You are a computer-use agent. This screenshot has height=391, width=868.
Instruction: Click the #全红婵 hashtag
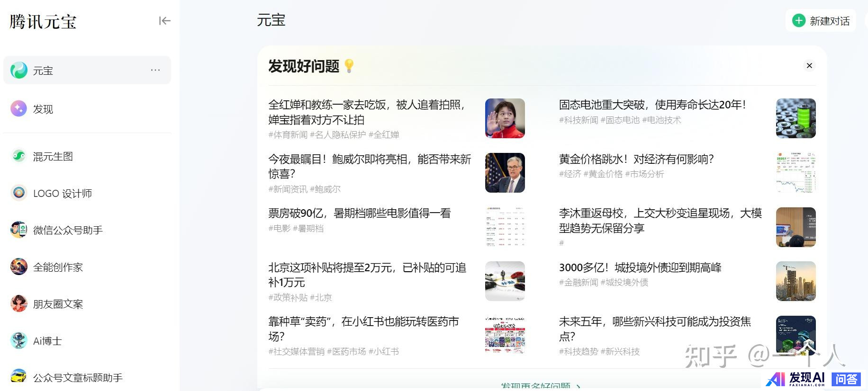(x=384, y=135)
